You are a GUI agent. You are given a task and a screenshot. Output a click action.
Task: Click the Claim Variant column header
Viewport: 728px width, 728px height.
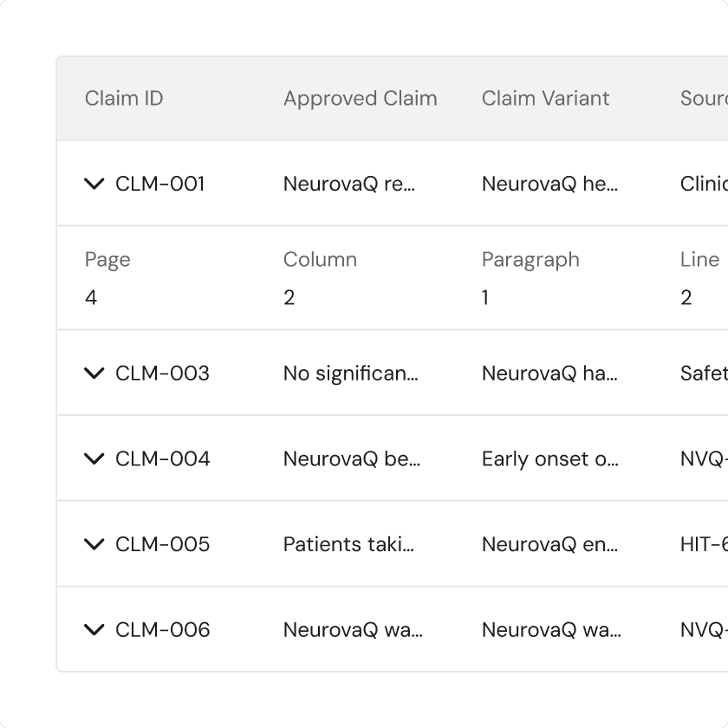545,99
